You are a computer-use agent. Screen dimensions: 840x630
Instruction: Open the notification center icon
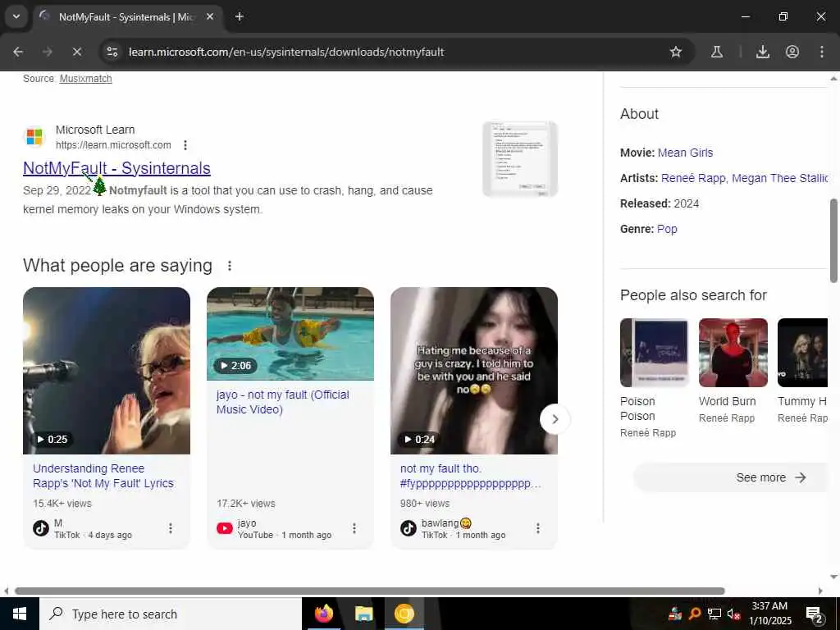(814, 614)
